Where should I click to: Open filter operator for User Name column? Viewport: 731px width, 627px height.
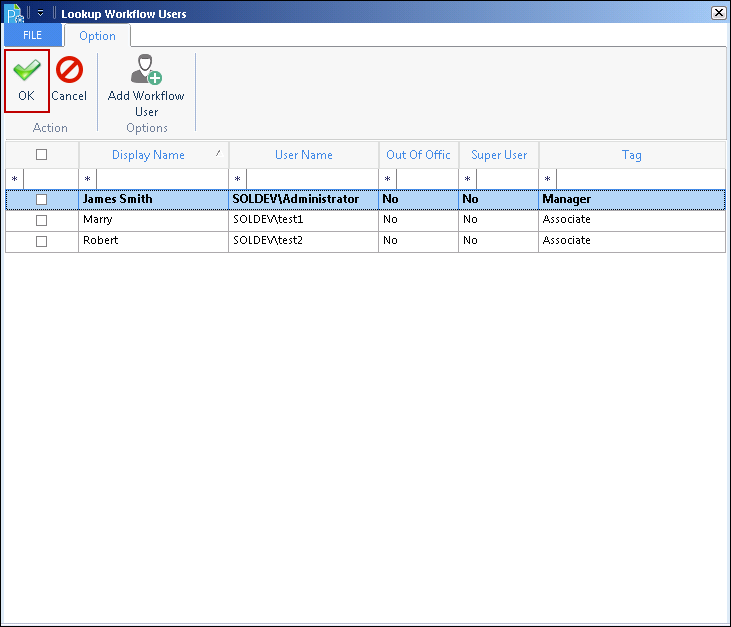coord(238,179)
